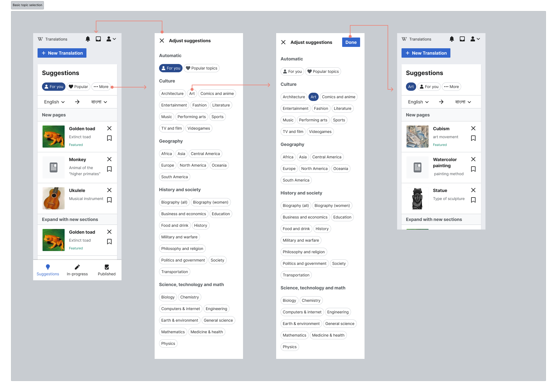Click the notification bell in the left Translations header

tap(88, 39)
